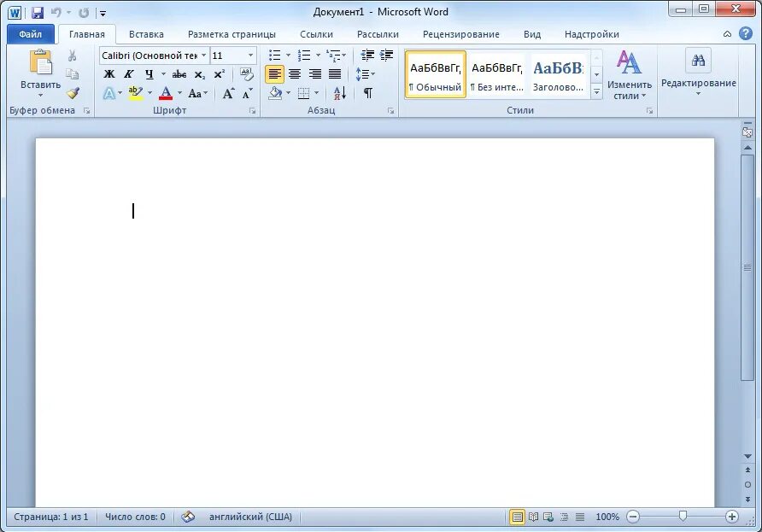Click the Bullets list icon

click(275, 56)
